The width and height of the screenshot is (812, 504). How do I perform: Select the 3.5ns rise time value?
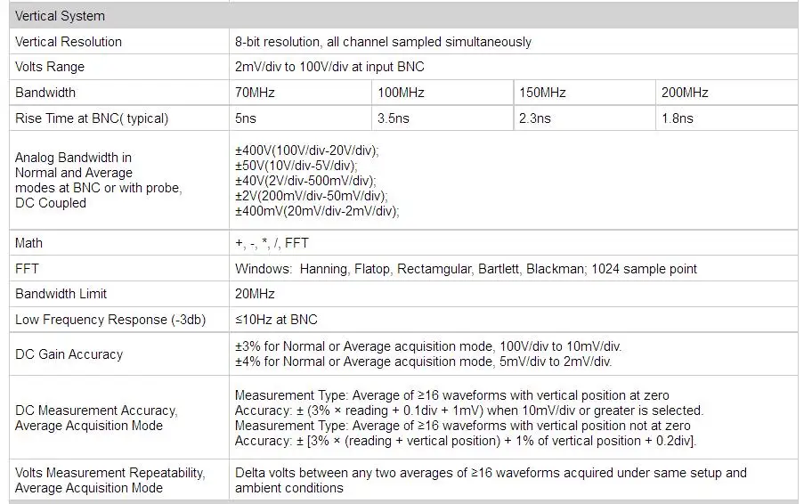[x=393, y=118]
